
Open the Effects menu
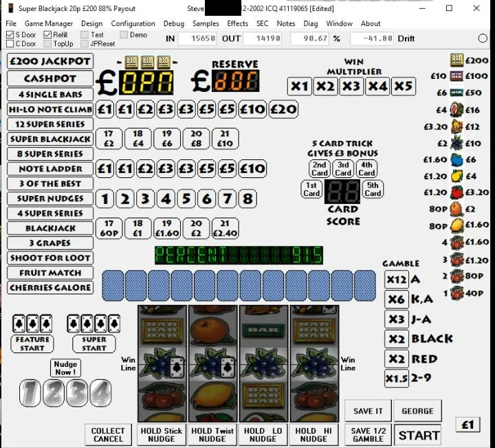[237, 23]
